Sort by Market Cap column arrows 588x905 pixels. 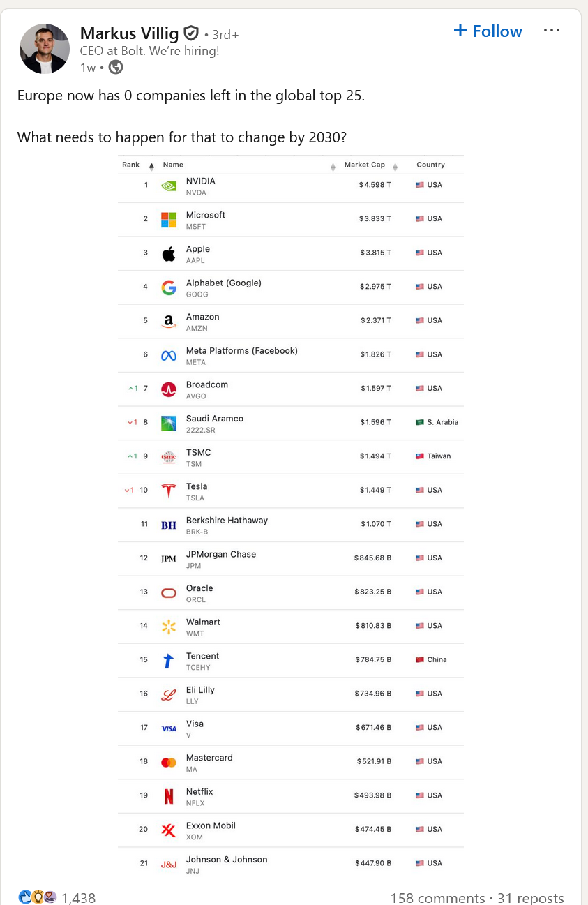click(x=395, y=166)
